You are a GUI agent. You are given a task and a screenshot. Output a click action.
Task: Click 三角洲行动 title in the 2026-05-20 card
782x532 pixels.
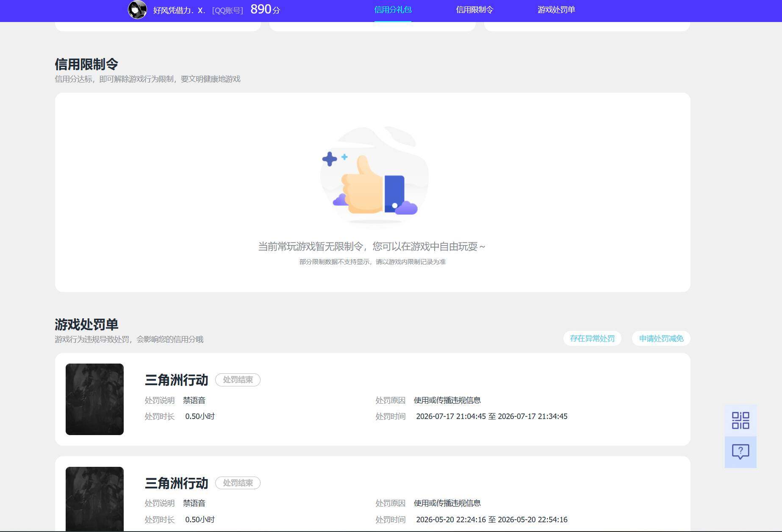pos(177,483)
